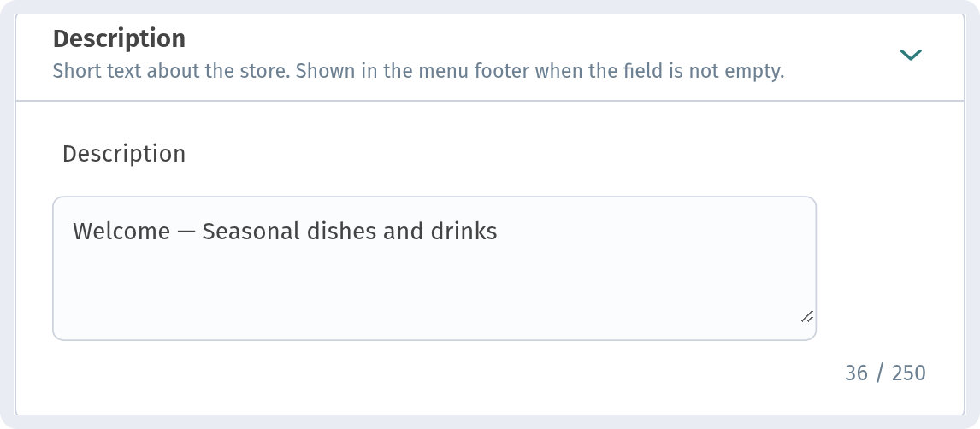This screenshot has width=980, height=429.
Task: Click the number 250 in the counter
Action: tap(909, 373)
